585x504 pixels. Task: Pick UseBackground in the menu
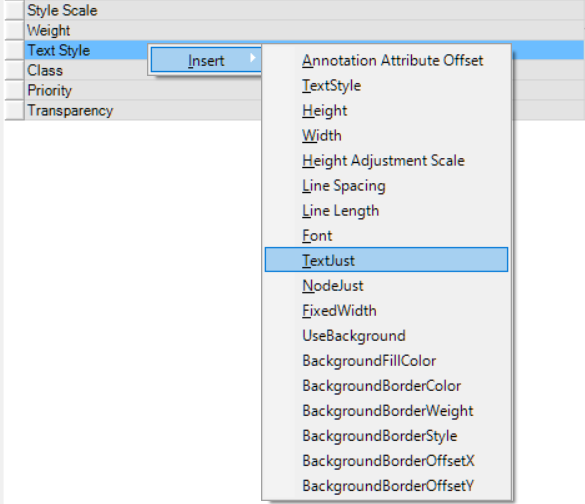click(386, 335)
